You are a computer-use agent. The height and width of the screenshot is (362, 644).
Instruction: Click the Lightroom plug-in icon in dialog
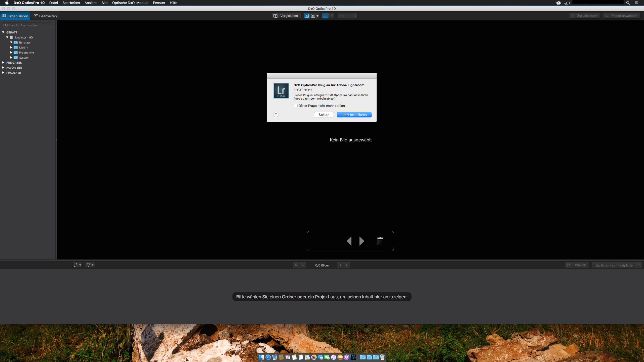[x=281, y=91]
